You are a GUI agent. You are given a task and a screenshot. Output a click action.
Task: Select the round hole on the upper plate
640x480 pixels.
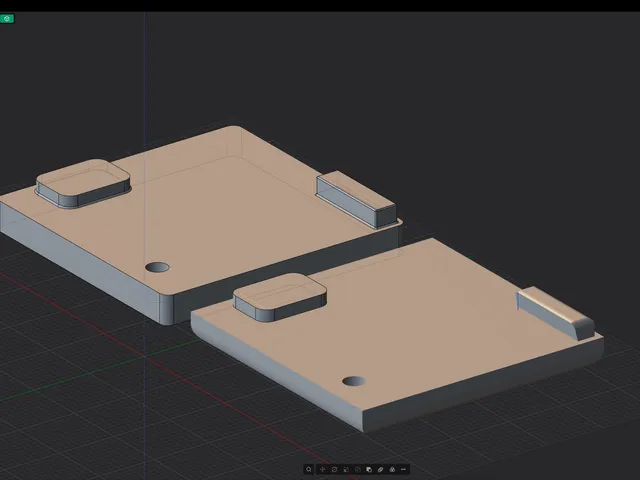coord(157,267)
